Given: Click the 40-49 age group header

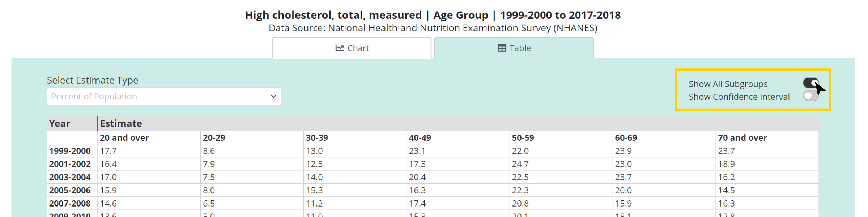Looking at the screenshot, I should pos(420,138).
